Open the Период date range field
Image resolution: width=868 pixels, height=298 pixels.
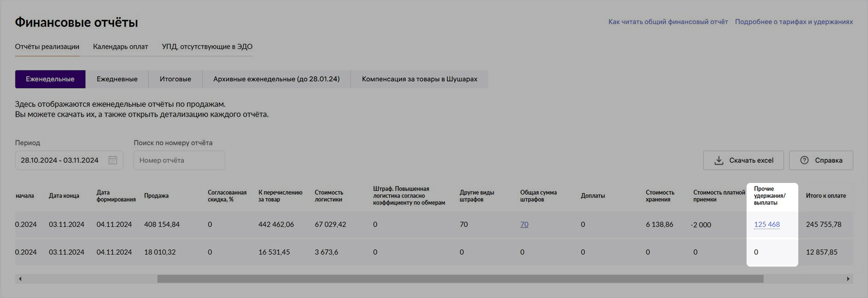click(69, 160)
